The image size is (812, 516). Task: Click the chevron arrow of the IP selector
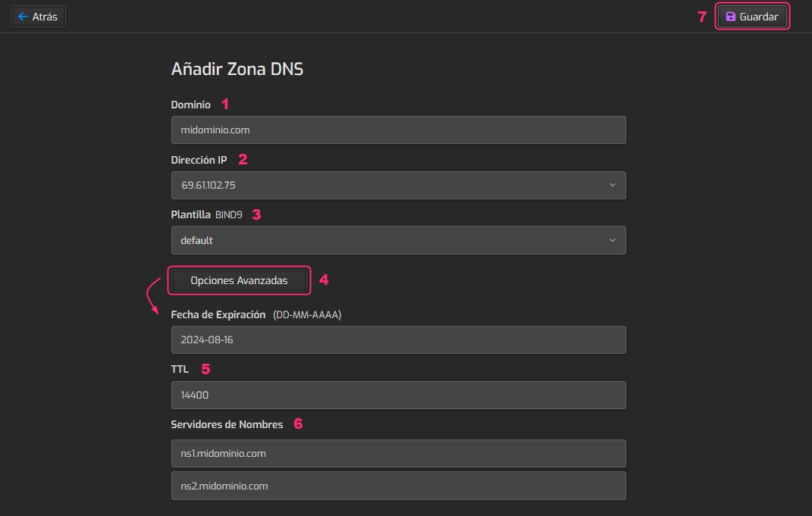coord(613,185)
